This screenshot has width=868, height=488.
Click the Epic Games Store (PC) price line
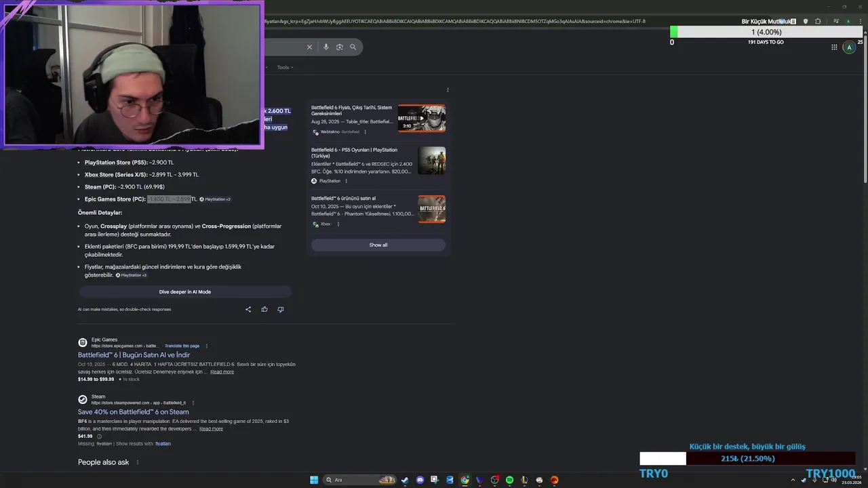[140, 199]
